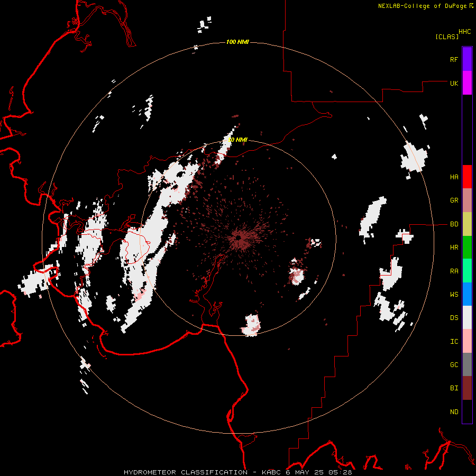The width and height of the screenshot is (476, 476).
Task: Click the HHC product label
Action: 464,32
